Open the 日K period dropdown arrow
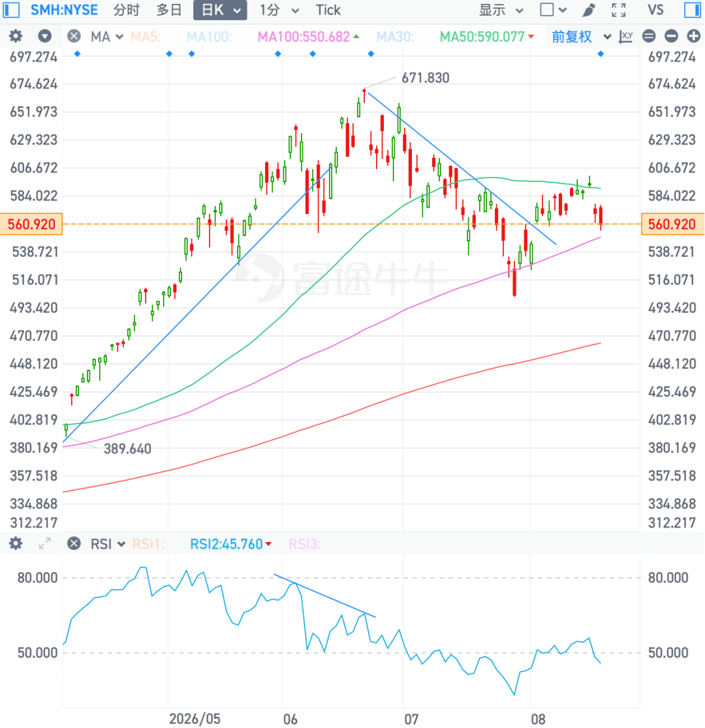 [237, 10]
